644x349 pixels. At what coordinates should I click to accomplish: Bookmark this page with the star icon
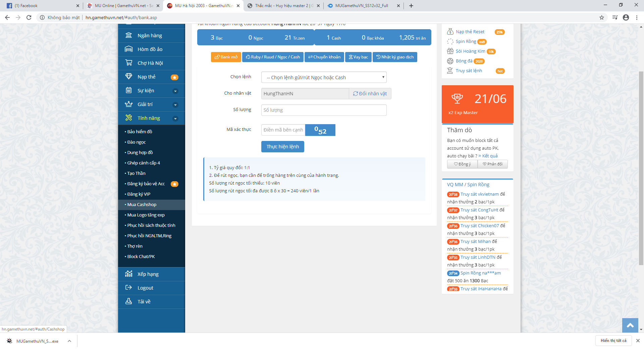(602, 17)
